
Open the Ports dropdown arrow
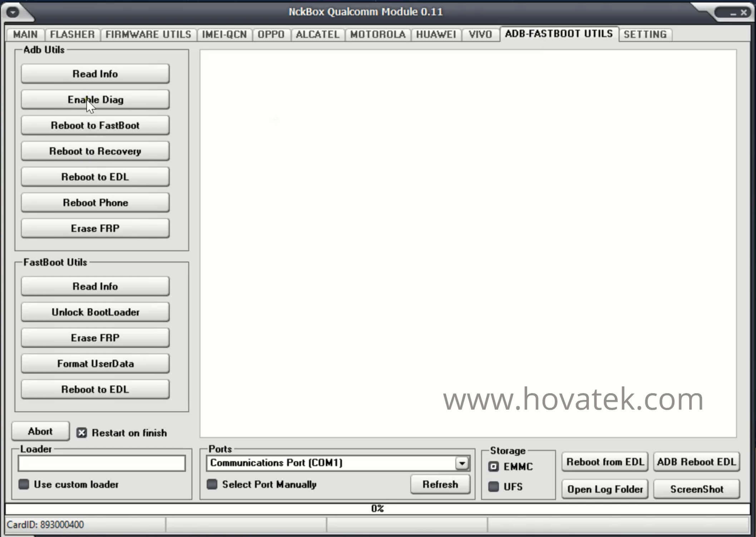462,463
